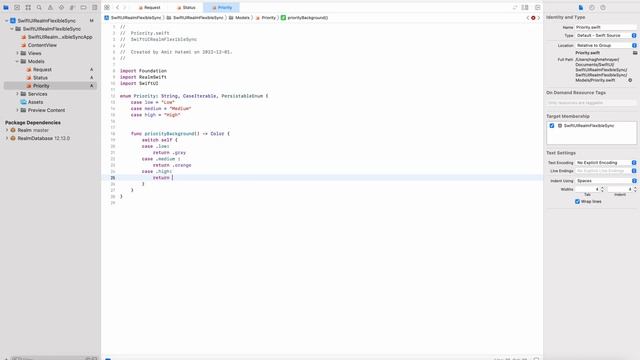640x360 pixels.
Task: Expand the RealmDatabase package
Action: 7,138
